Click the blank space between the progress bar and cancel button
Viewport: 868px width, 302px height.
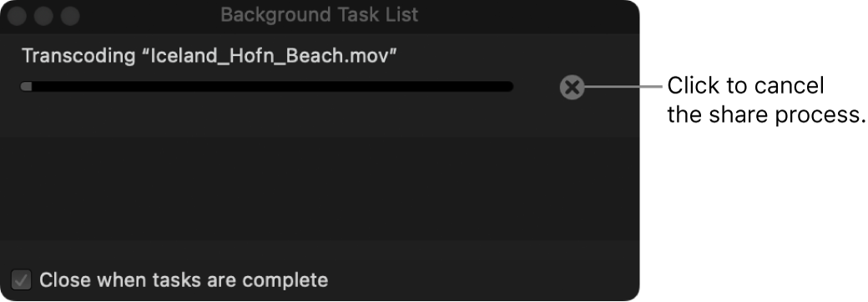[537, 87]
